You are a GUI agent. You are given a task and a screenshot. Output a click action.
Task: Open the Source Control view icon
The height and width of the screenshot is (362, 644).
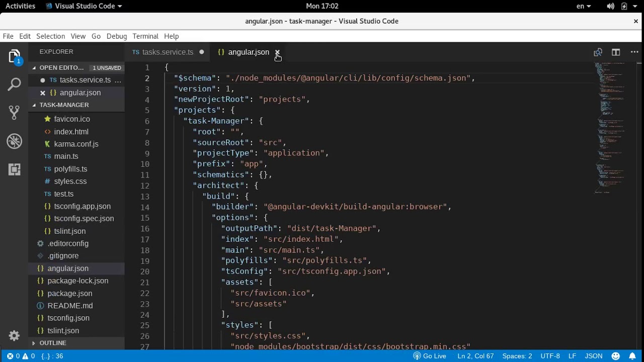click(x=14, y=113)
